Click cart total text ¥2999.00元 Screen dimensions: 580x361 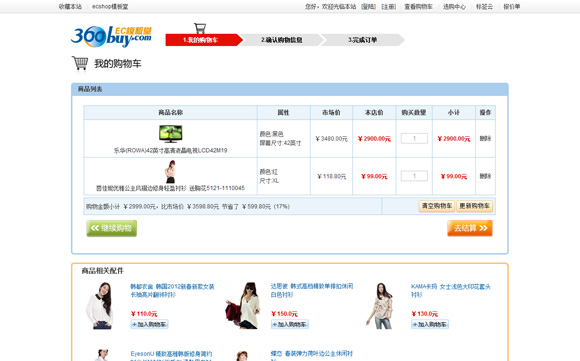click(x=139, y=206)
